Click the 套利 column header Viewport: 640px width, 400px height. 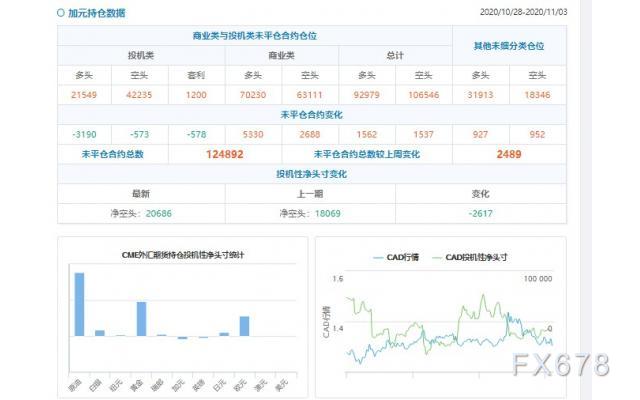[196, 75]
